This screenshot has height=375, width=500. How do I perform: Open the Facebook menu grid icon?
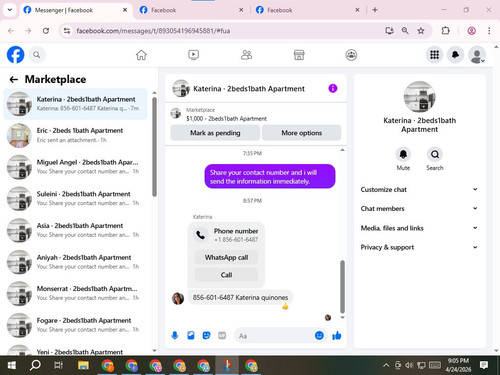pyautogui.click(x=434, y=55)
